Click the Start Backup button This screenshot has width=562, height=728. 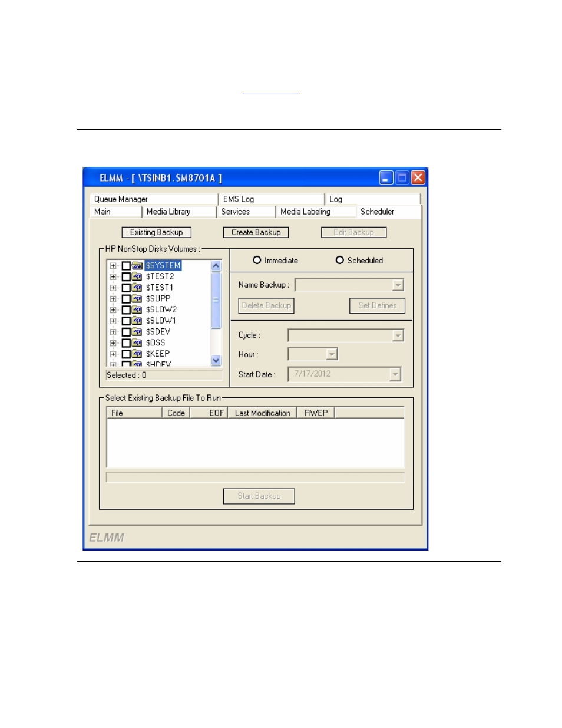[x=259, y=496]
